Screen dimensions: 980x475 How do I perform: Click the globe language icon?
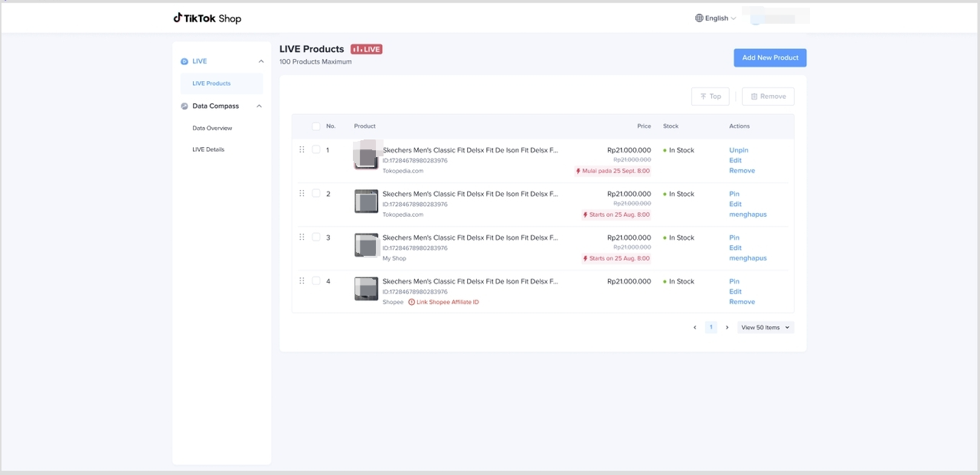[x=699, y=18]
